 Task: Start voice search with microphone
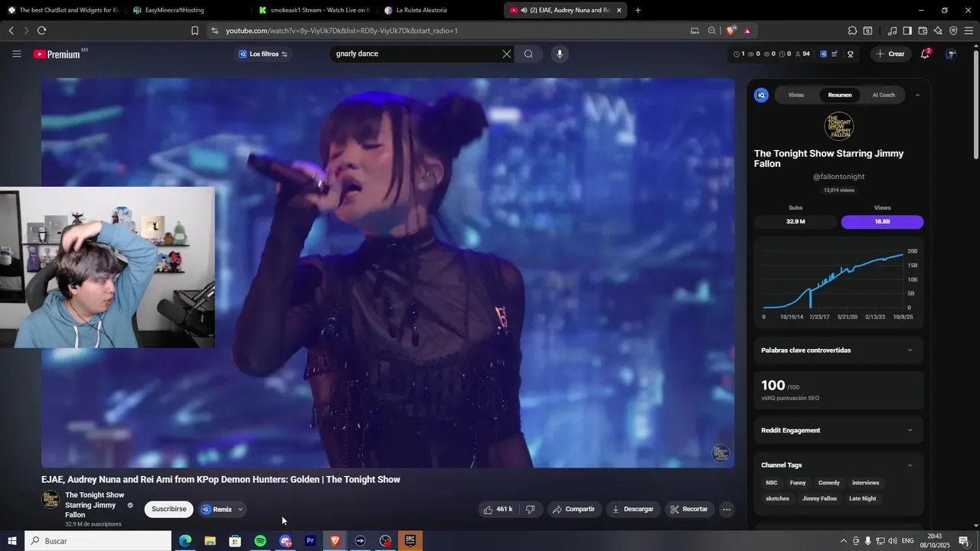tap(560, 54)
